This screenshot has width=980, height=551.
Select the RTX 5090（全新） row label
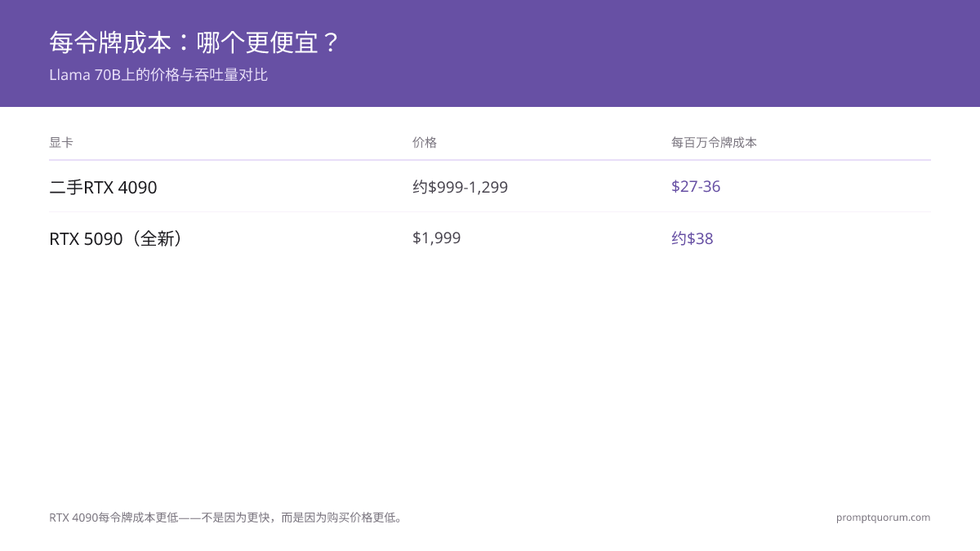pyautogui.click(x=116, y=239)
